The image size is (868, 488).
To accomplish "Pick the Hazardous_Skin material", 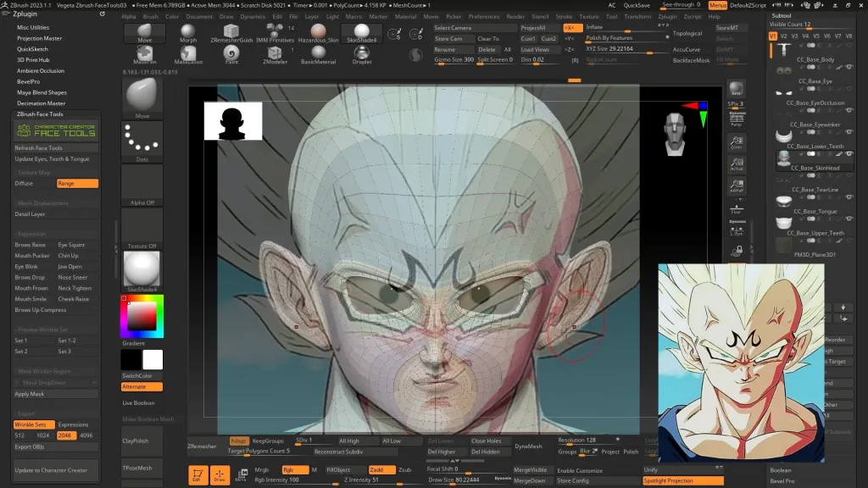I will (x=318, y=33).
